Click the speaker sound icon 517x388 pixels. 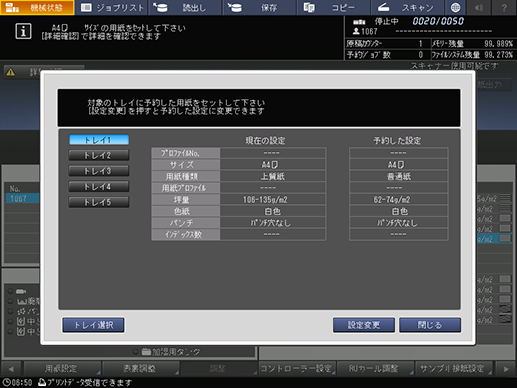(x=479, y=7)
